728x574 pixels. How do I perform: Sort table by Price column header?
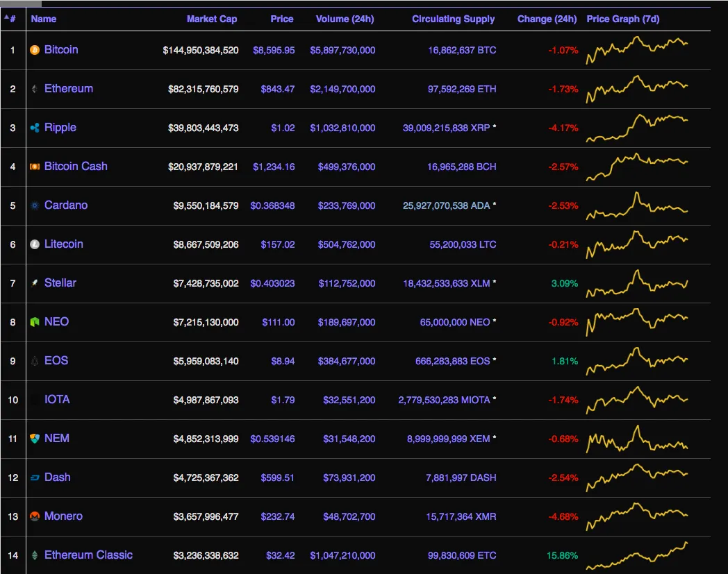pyautogui.click(x=282, y=19)
